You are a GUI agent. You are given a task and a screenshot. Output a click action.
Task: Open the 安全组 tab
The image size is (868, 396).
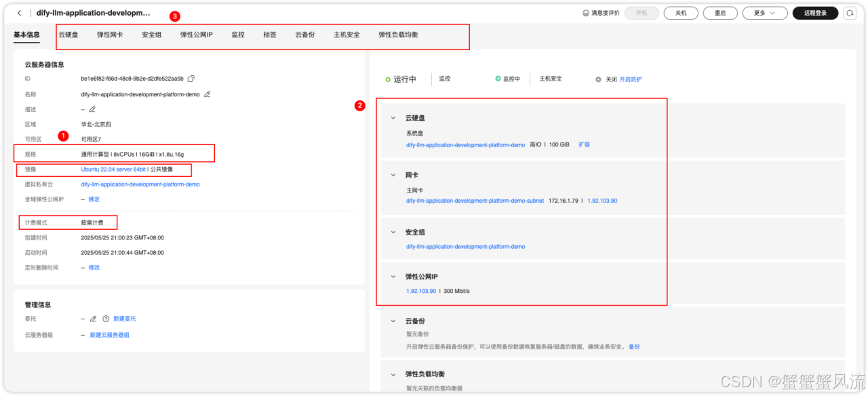point(151,35)
